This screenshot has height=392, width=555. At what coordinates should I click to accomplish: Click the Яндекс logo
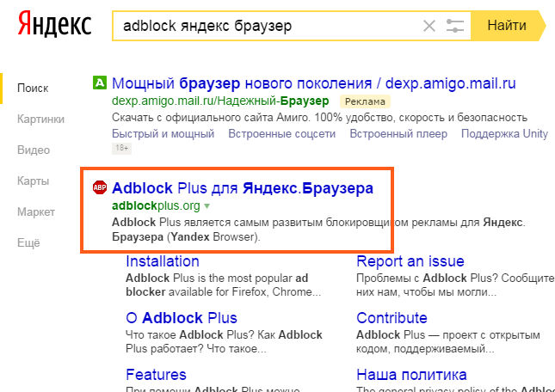pos(54,24)
